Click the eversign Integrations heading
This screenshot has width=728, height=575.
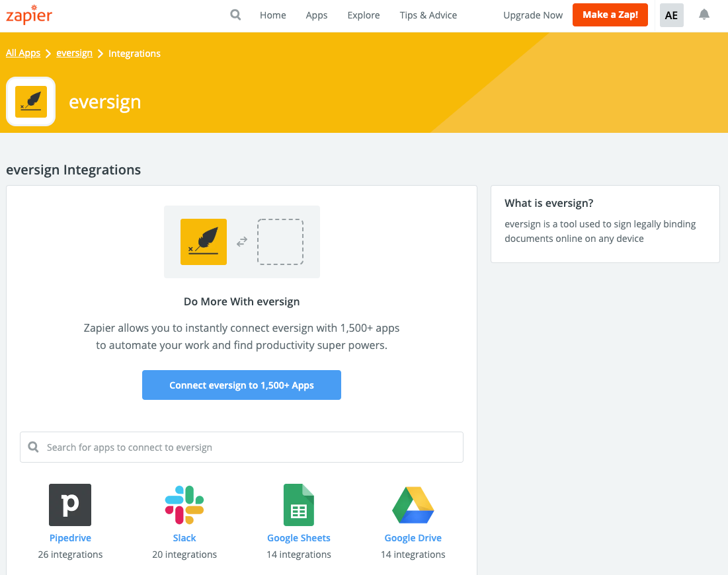coord(73,170)
